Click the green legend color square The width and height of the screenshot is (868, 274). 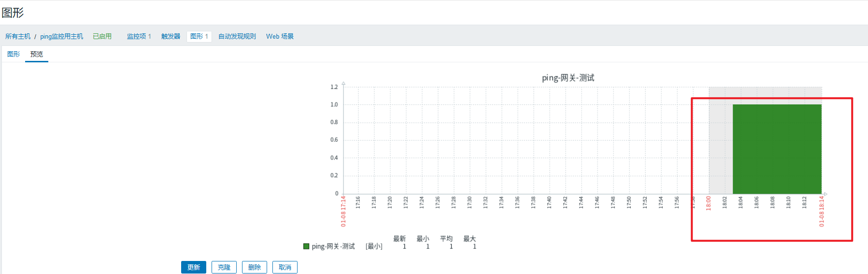[x=306, y=246]
